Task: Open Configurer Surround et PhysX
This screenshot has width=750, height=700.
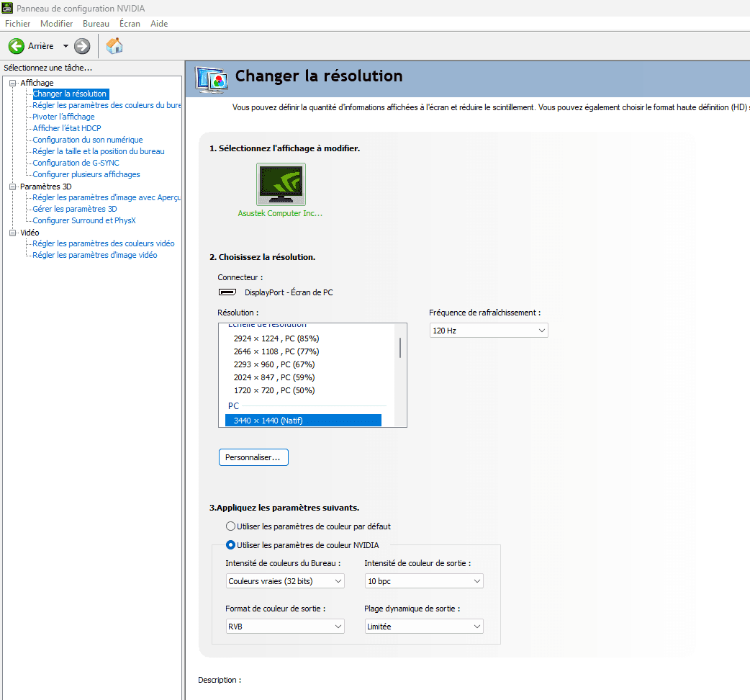Action: tap(84, 220)
